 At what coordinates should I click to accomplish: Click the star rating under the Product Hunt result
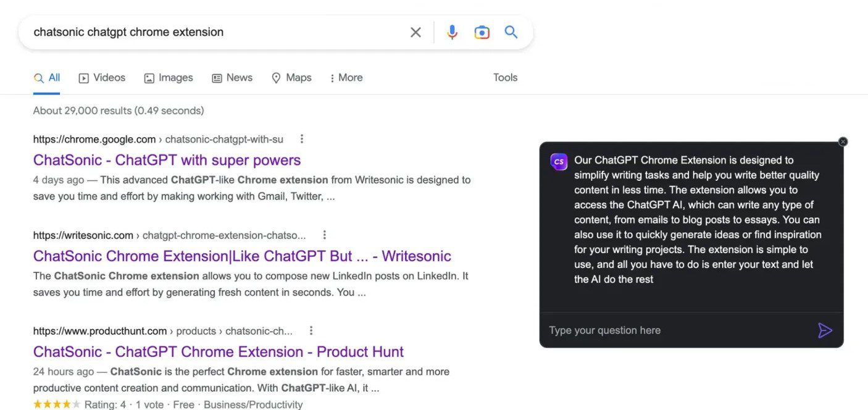[56, 404]
